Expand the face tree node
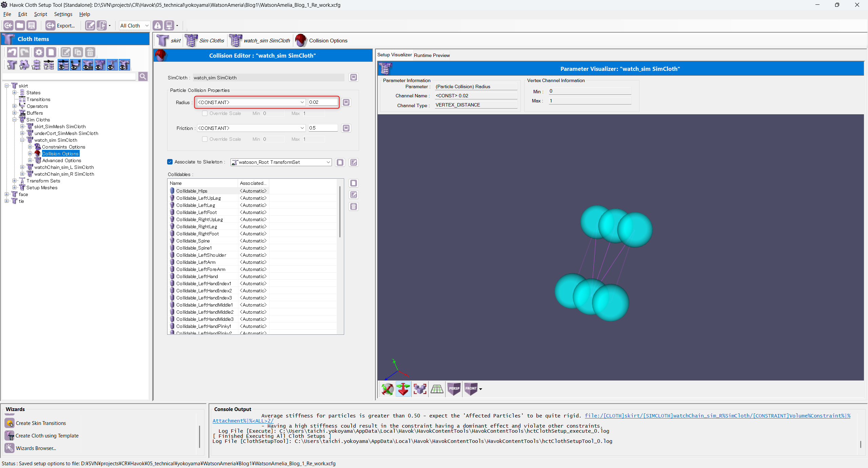 pyautogui.click(x=6, y=194)
